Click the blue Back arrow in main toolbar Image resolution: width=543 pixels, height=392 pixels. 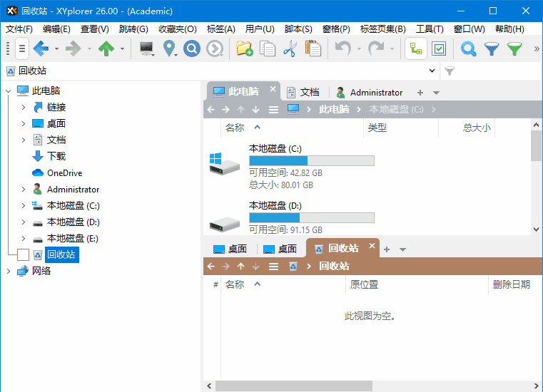(41, 48)
